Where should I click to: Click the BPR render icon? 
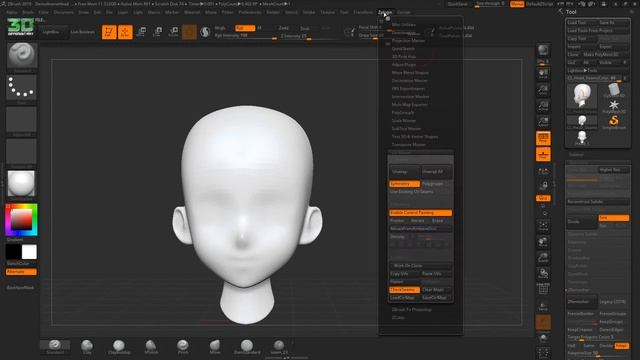click(x=543, y=50)
